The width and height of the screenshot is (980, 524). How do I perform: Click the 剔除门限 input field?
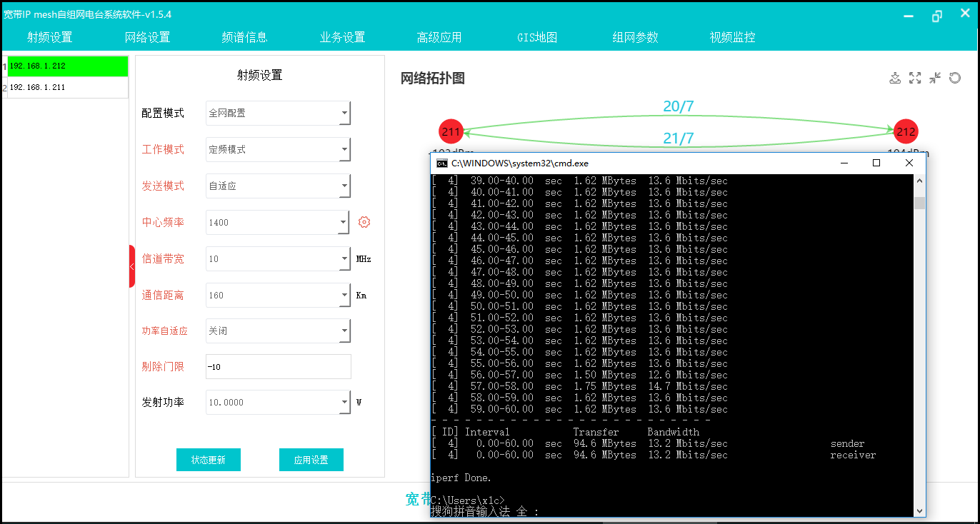[279, 366]
